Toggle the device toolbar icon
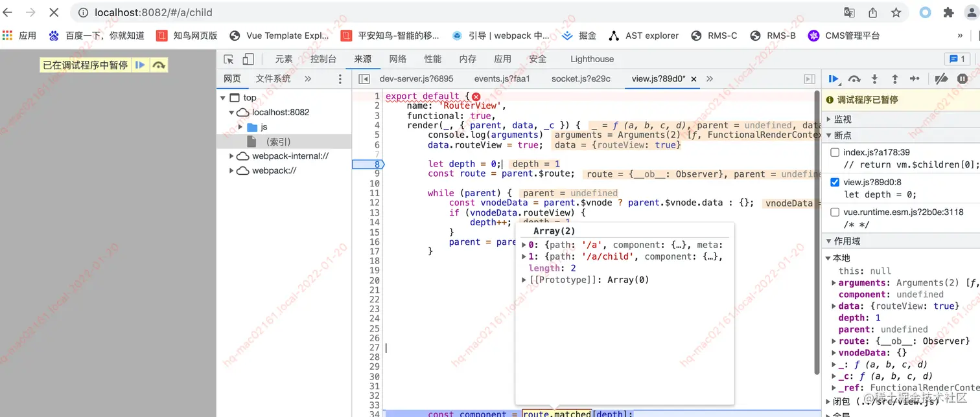This screenshot has height=417, width=980. [248, 59]
